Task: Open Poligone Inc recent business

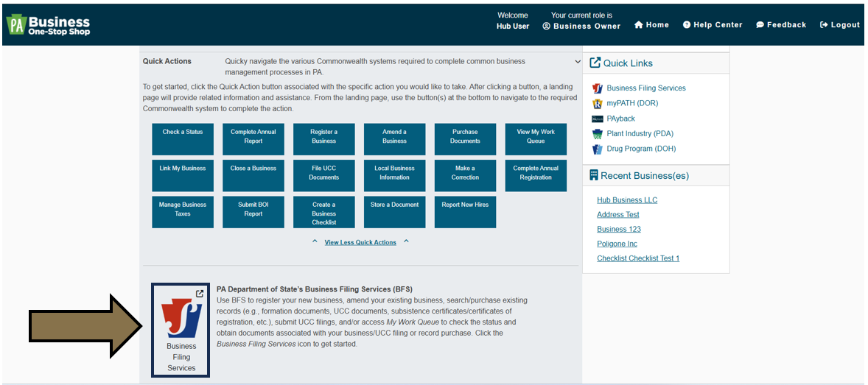Action: pos(617,244)
